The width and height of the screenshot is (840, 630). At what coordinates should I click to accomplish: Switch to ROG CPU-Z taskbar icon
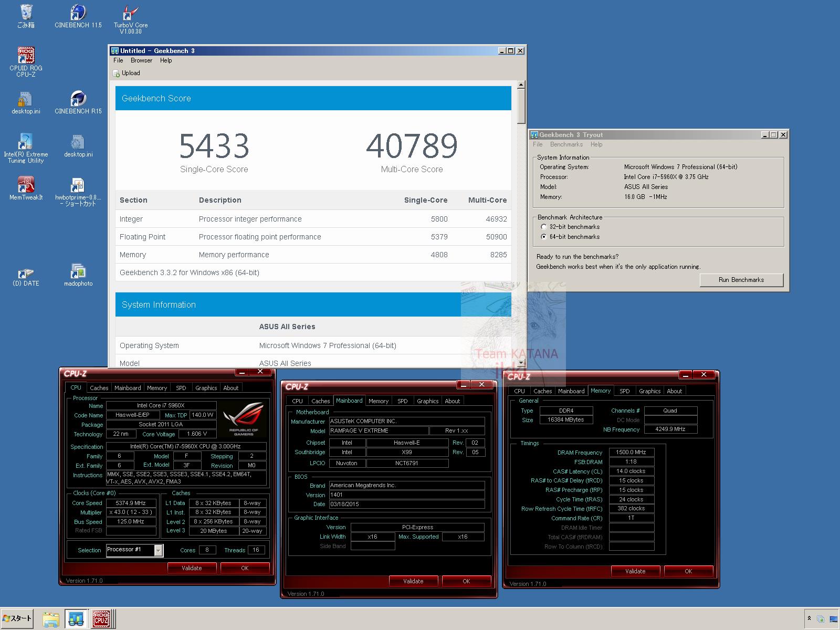[x=102, y=619]
